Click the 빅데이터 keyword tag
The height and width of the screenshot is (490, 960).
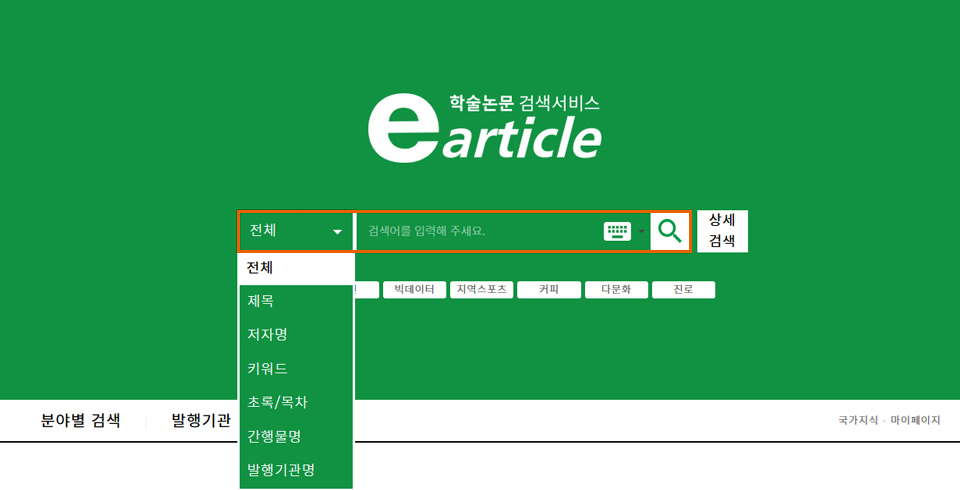tap(414, 290)
